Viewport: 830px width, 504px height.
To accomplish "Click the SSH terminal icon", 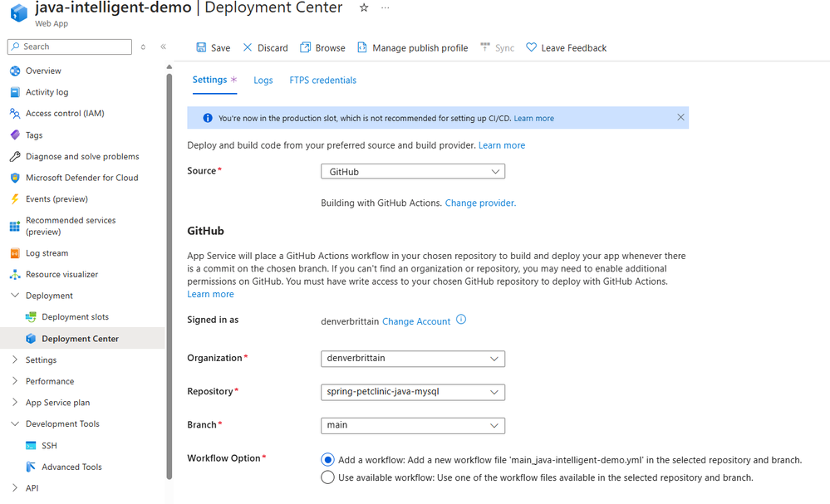I will pos(31,446).
